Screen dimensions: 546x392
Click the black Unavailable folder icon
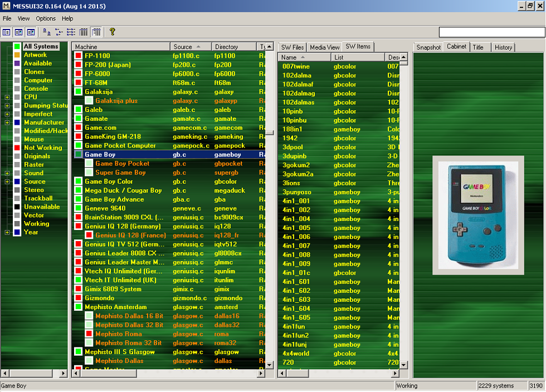(17, 207)
